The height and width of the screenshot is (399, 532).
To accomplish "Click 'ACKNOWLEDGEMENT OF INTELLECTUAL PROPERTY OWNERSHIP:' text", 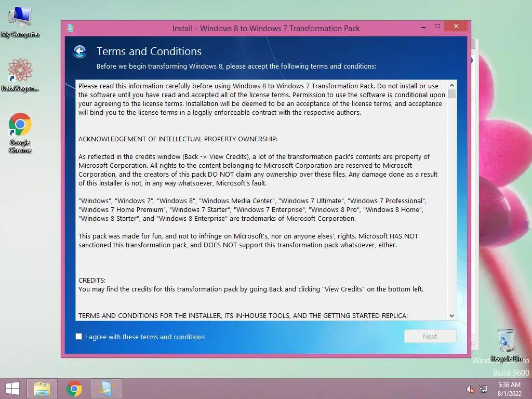I will tap(178, 139).
